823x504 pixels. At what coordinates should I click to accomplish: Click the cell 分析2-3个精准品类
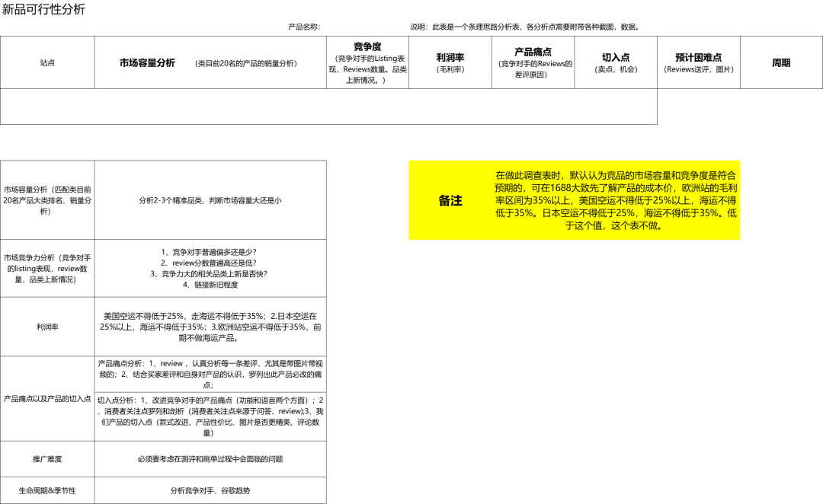(210, 200)
